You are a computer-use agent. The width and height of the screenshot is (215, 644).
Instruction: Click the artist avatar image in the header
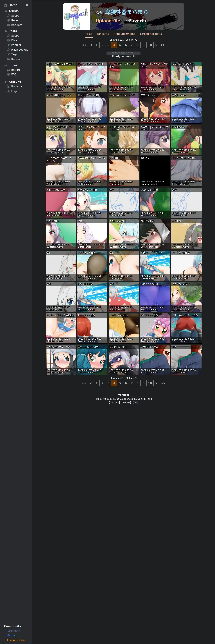click(x=77, y=16)
